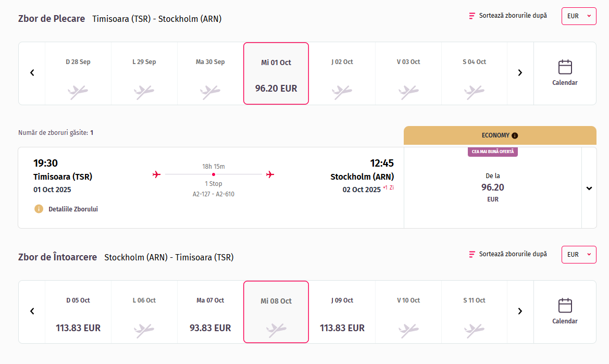Show later return dates arrow
This screenshot has width=609, height=364.
[520, 311]
